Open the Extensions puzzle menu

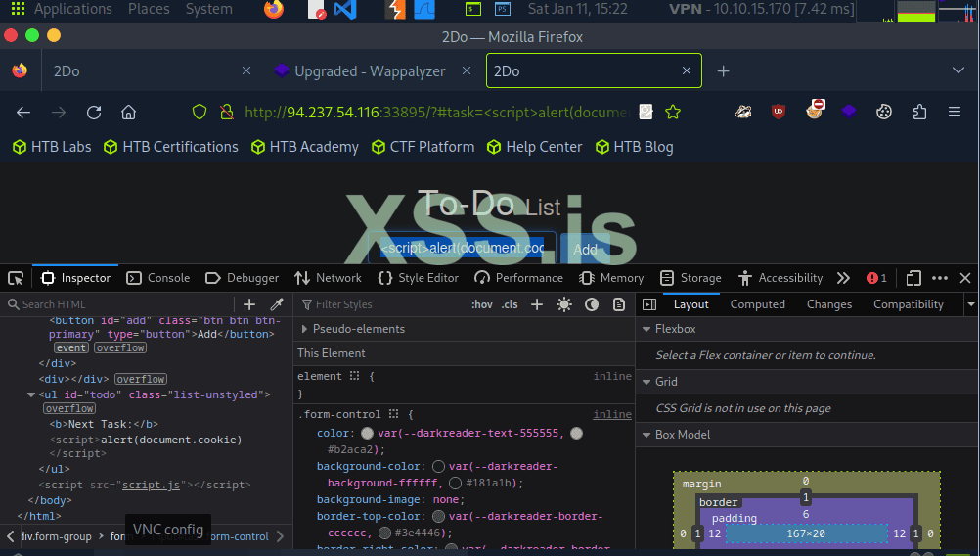tap(919, 112)
